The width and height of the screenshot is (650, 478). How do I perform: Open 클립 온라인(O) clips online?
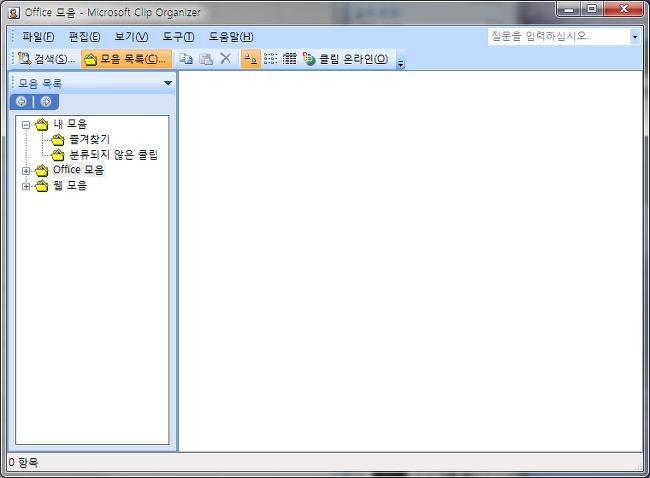pyautogui.click(x=346, y=59)
